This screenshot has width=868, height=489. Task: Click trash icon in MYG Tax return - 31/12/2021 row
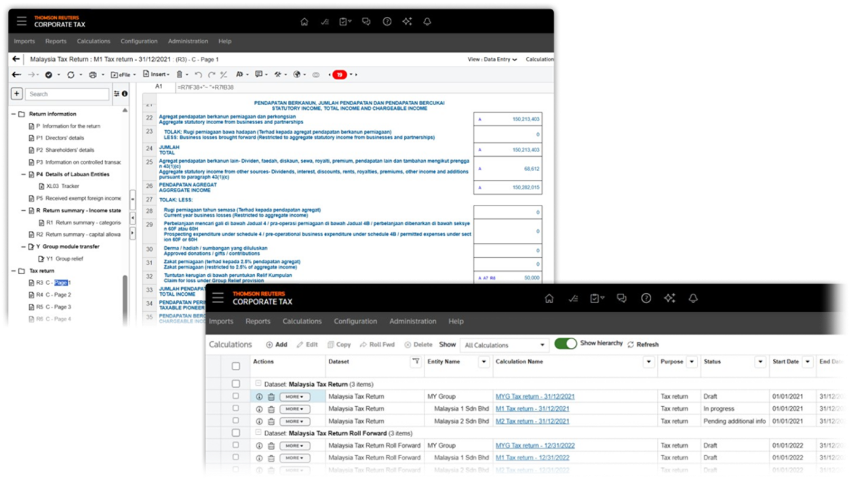point(271,397)
